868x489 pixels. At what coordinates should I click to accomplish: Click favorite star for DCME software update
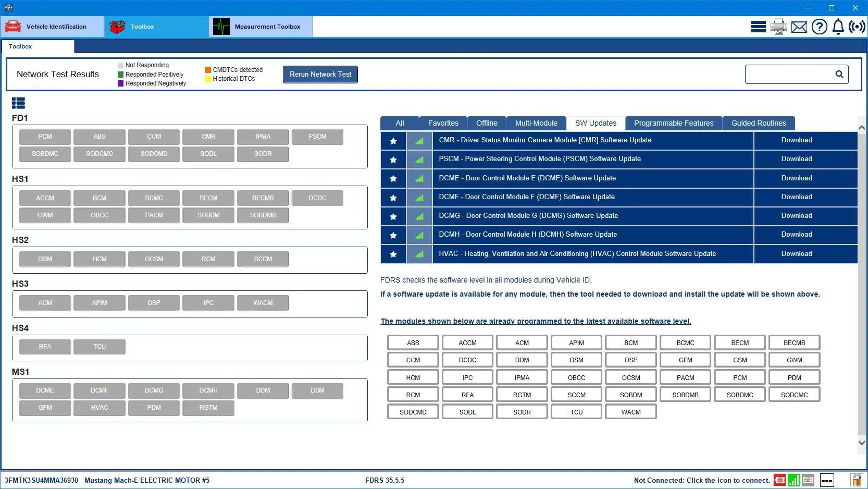point(393,178)
